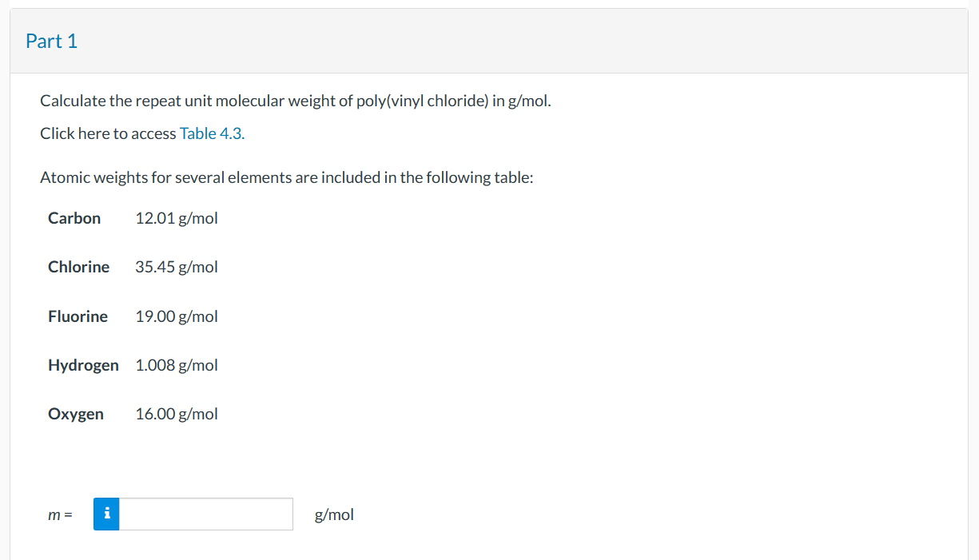Select the Carbon row in the table
Viewport: 979px width, 560px height.
(74, 217)
